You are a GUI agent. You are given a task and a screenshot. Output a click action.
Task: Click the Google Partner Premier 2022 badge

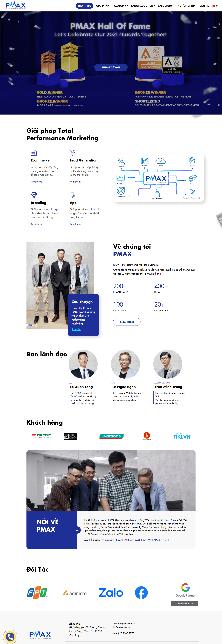(184, 593)
